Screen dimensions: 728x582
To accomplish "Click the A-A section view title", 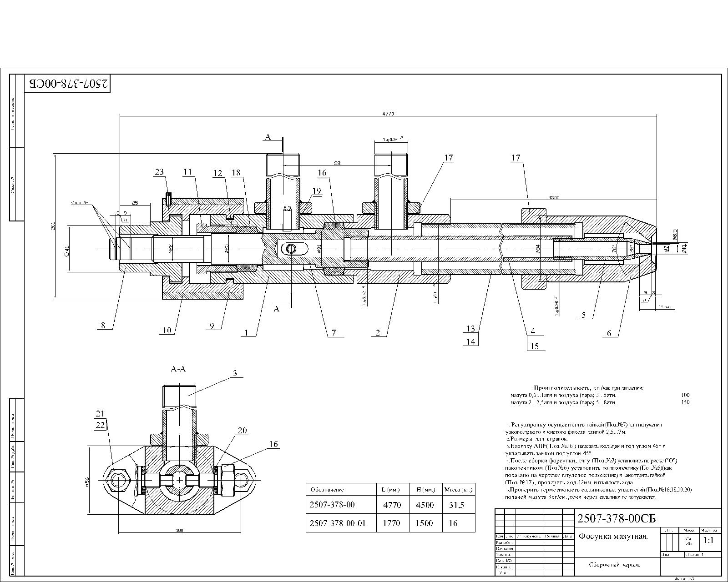I will (178, 369).
